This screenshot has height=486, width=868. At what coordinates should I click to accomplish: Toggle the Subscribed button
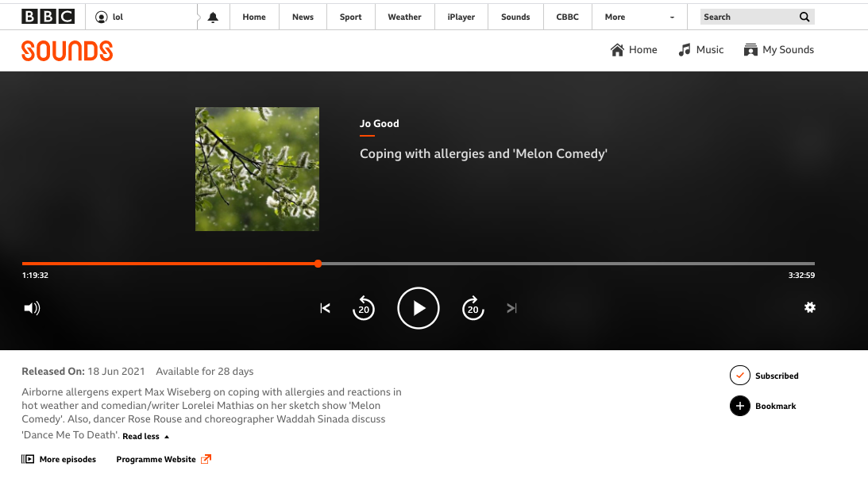[739, 376]
